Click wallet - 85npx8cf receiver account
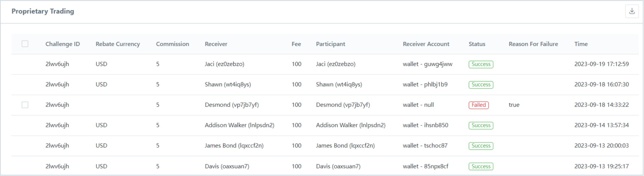 click(x=425, y=166)
